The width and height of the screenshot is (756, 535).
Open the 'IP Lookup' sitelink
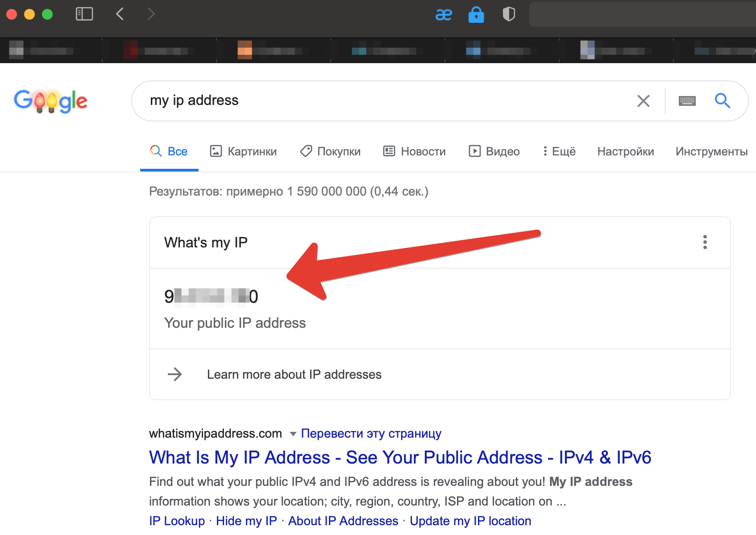(x=177, y=521)
